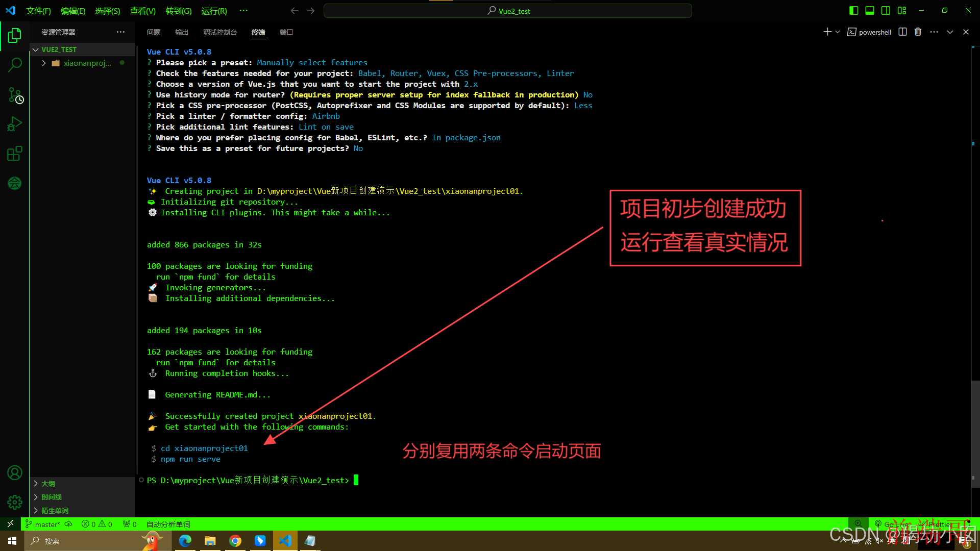Open the Search view in the activity bar

[x=15, y=65]
